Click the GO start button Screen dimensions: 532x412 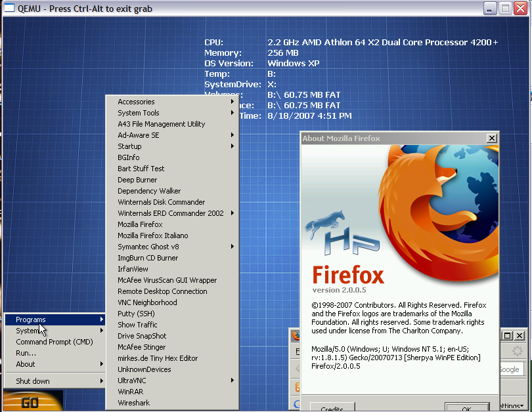coord(32,402)
